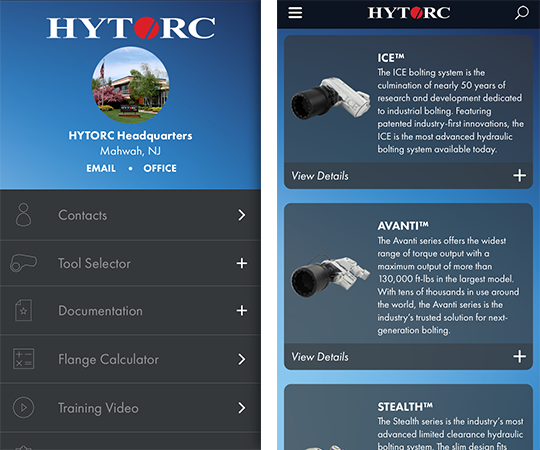The image size is (540, 450).
Task: Click the STEALTH™ product heading
Action: click(x=405, y=407)
